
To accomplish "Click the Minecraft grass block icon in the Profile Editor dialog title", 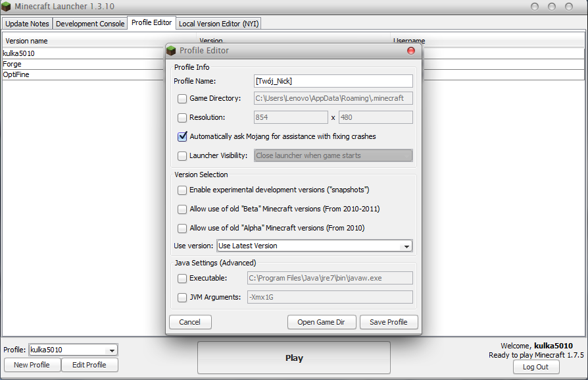I will coord(172,50).
